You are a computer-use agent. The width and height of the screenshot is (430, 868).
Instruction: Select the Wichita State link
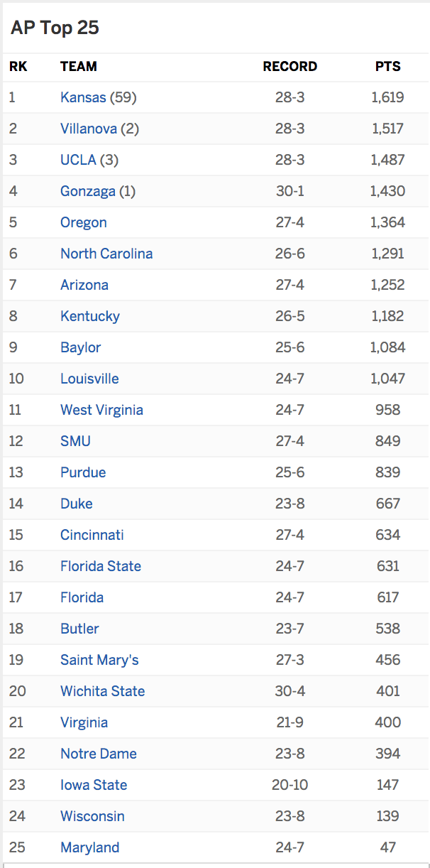(103, 691)
